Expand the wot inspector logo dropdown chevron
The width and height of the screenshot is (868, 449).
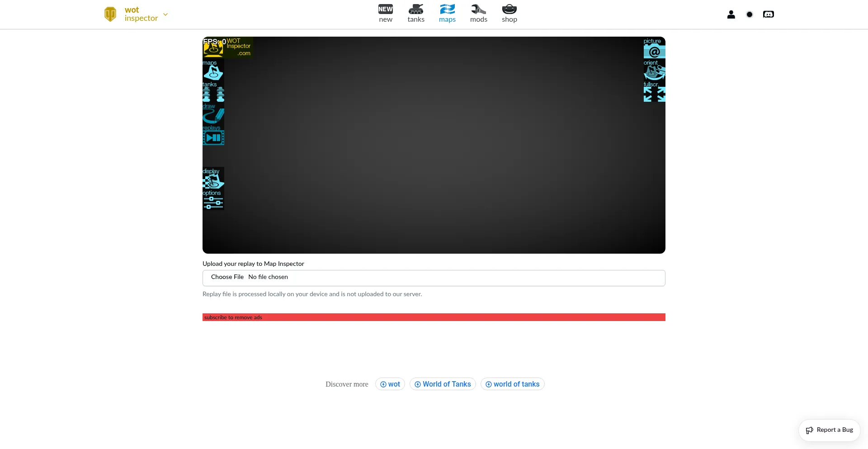coord(165,14)
